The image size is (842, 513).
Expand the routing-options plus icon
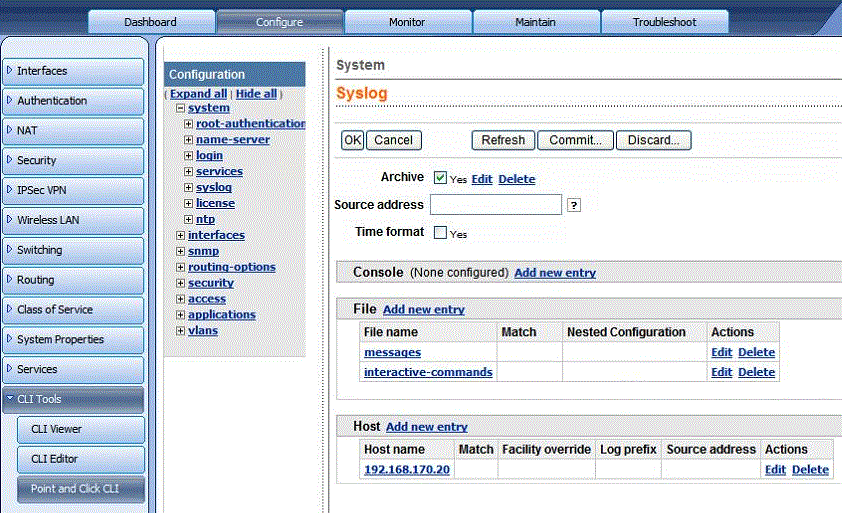tap(180, 267)
